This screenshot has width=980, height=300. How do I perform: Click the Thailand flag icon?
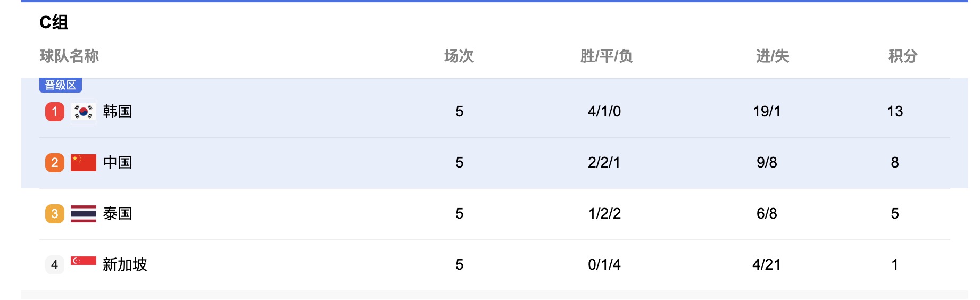pyautogui.click(x=84, y=214)
